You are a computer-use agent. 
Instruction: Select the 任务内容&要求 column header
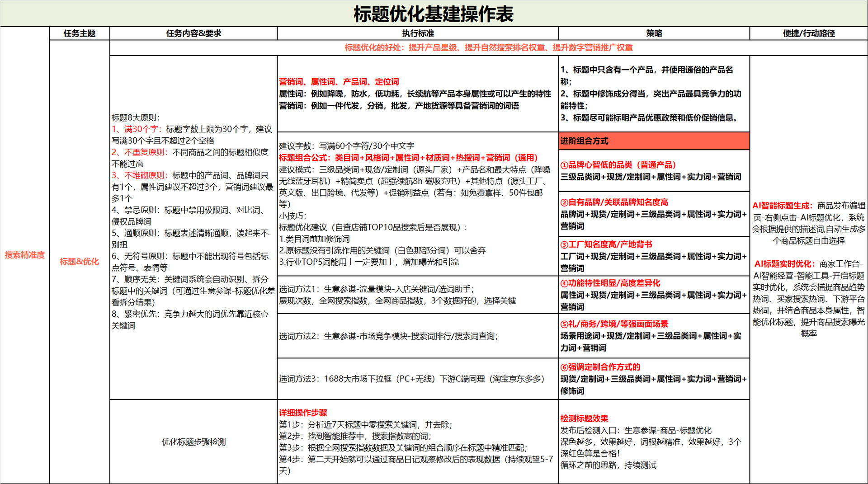pos(193,33)
